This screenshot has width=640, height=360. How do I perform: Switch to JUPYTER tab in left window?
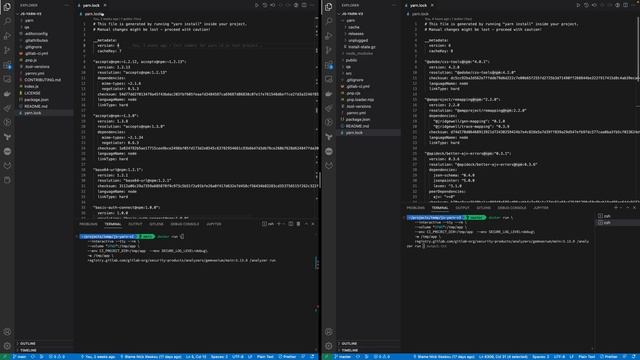click(x=213, y=224)
